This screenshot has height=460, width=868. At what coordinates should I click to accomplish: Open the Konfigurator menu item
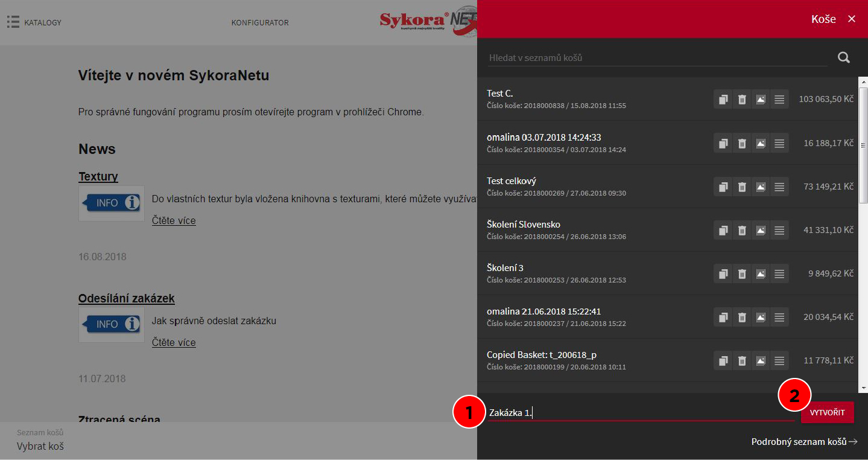(260, 23)
